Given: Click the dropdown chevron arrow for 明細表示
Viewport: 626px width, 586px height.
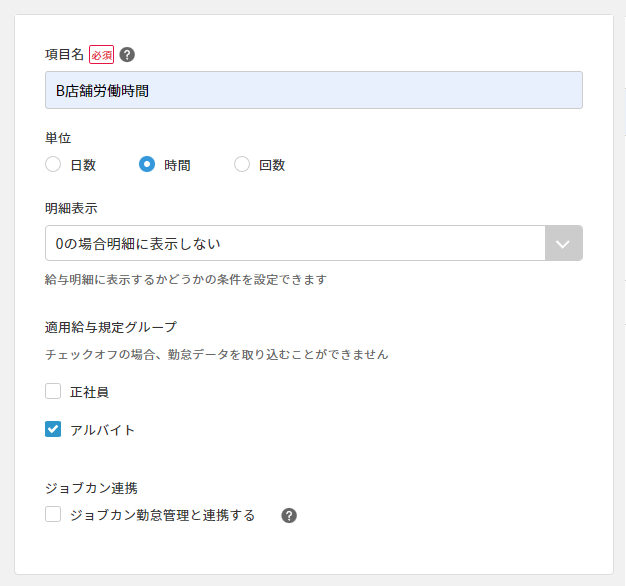Looking at the screenshot, I should pos(563,243).
